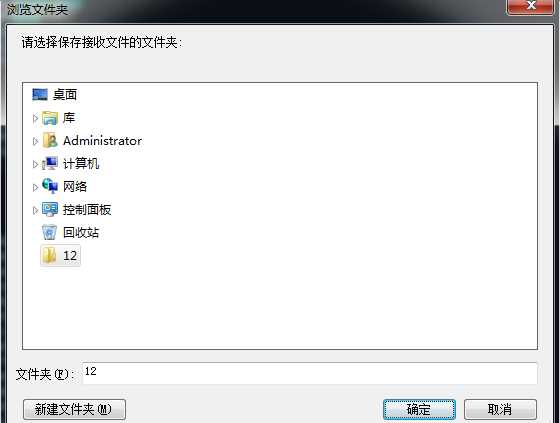This screenshot has height=423, width=560.
Task: Close the 浏览文件夹 dialog window
Action: [531, 6]
